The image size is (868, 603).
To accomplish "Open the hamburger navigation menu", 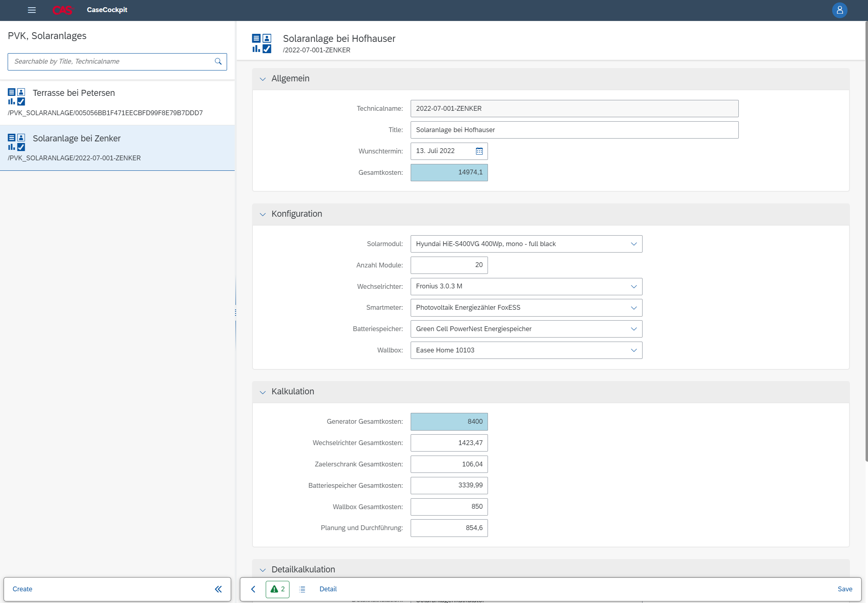I will tap(32, 10).
